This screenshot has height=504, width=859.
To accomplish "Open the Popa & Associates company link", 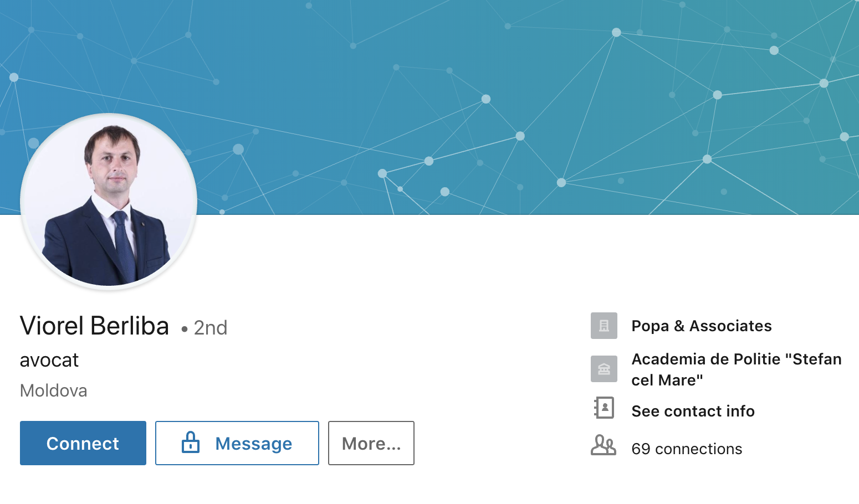I will tap(701, 326).
